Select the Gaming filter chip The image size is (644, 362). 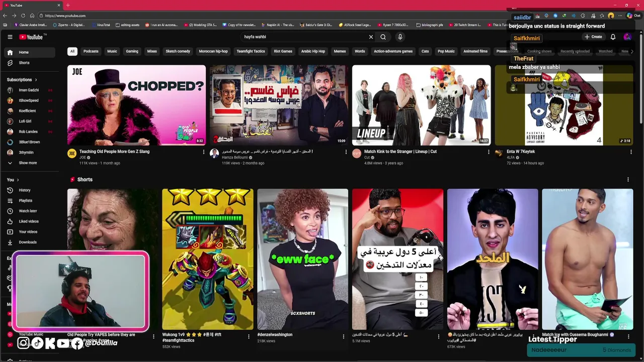pos(132,51)
